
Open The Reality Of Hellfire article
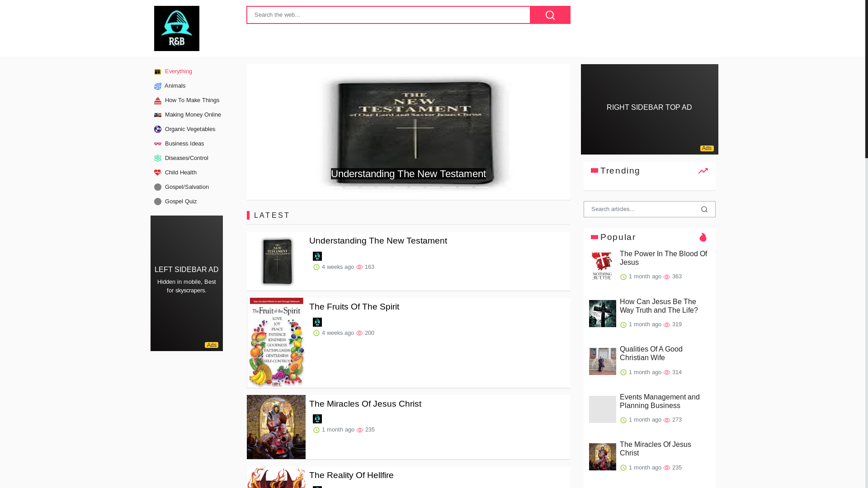[x=351, y=475]
